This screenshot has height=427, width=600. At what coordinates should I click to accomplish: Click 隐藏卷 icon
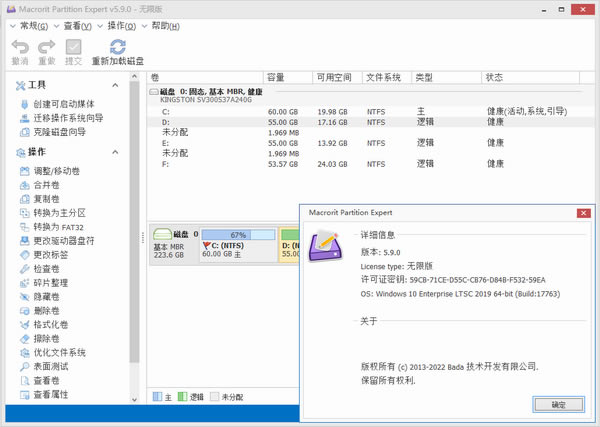[x=24, y=297]
